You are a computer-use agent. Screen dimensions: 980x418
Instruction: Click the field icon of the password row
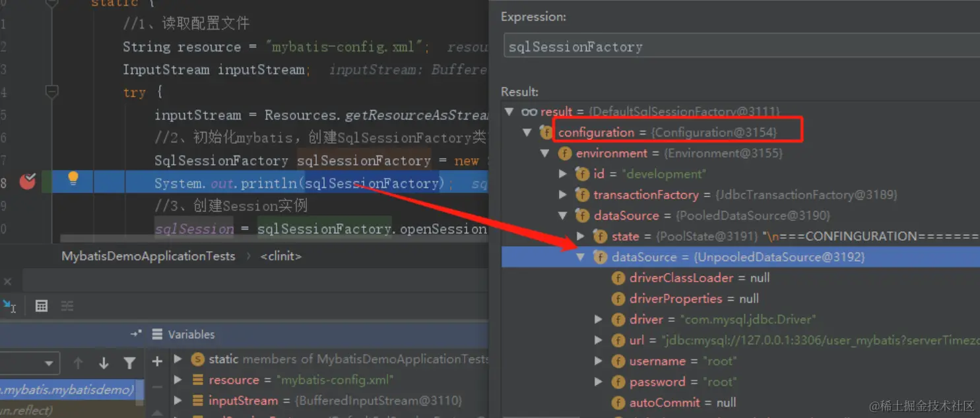618,382
